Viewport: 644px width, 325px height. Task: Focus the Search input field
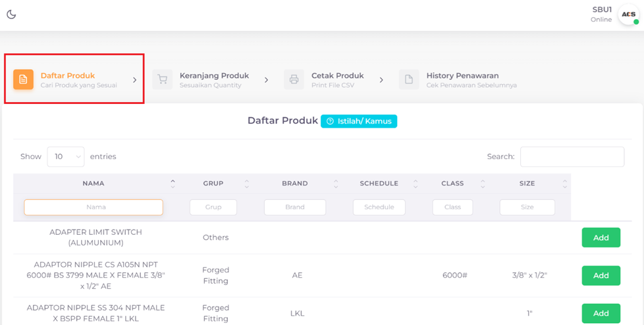point(572,157)
